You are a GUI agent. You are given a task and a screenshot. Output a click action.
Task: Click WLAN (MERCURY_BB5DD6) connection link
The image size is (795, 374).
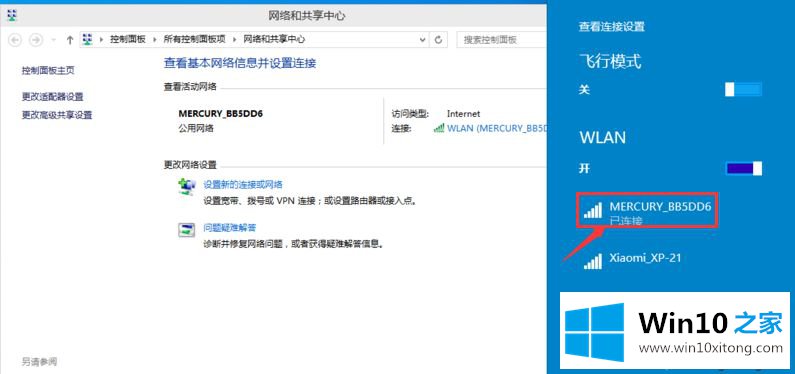496,128
